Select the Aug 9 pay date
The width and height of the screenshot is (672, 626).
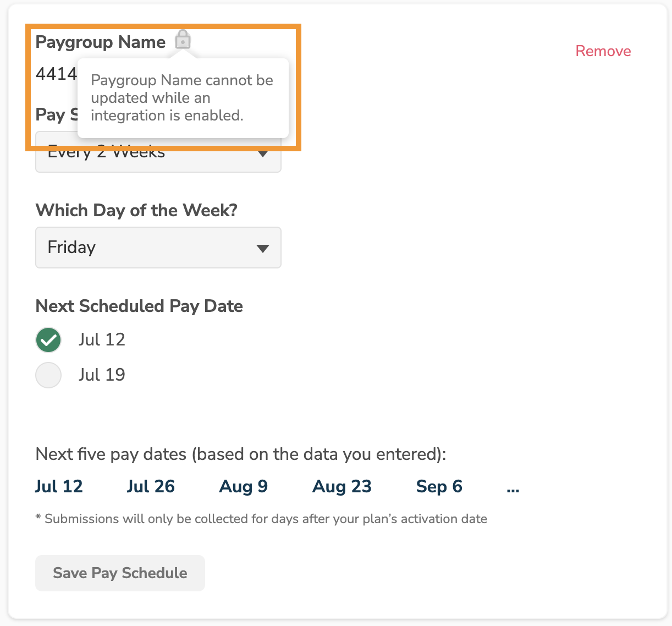(x=244, y=486)
